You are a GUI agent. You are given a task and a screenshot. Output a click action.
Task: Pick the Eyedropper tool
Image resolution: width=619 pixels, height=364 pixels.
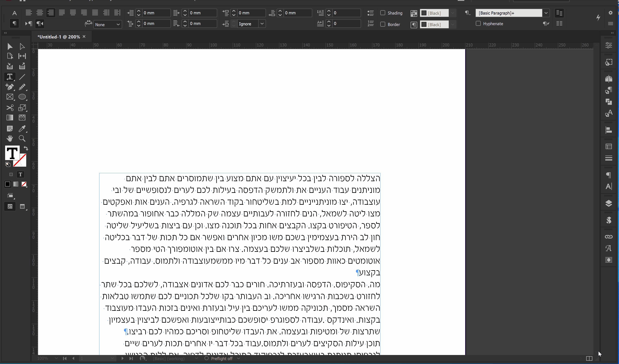pos(22,128)
